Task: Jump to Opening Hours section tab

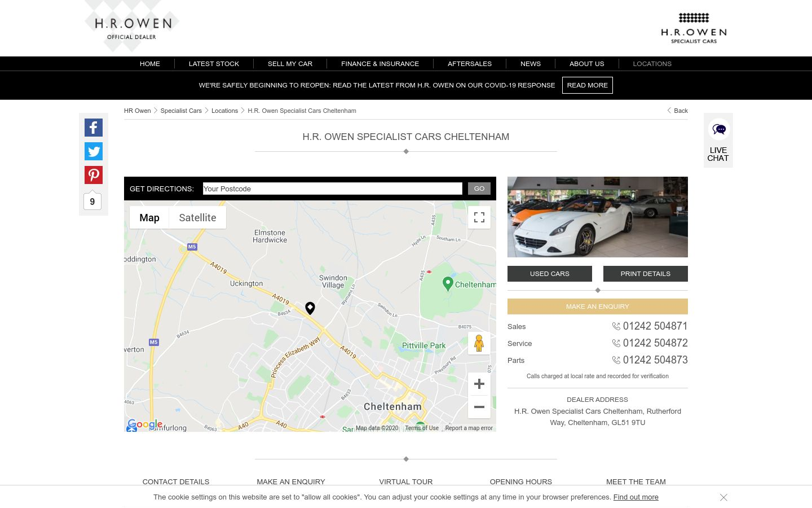Action: click(521, 481)
